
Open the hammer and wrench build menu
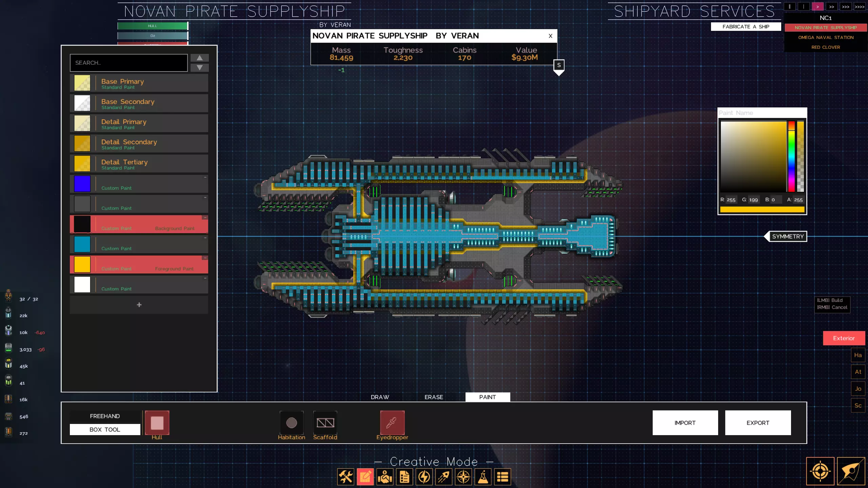click(x=346, y=477)
